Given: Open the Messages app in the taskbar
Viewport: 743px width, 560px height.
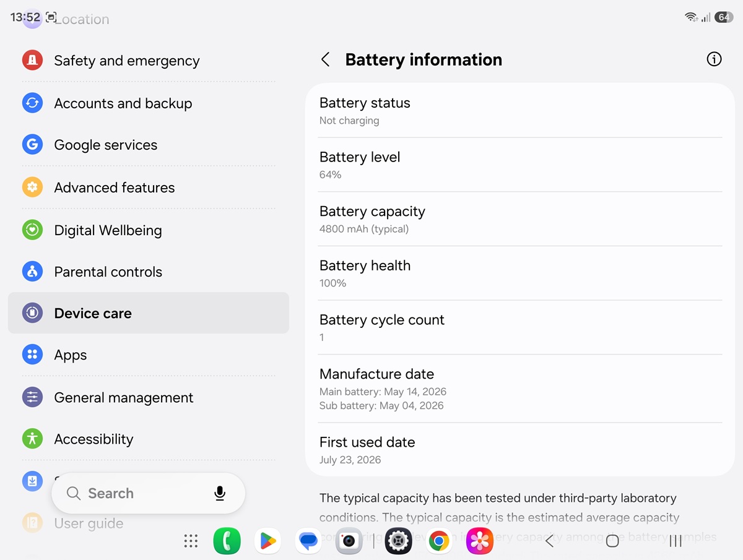Looking at the screenshot, I should pos(308,541).
